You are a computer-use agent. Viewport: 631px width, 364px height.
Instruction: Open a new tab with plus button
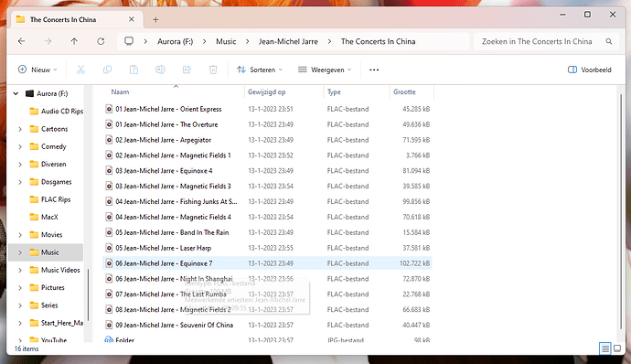coord(155,19)
